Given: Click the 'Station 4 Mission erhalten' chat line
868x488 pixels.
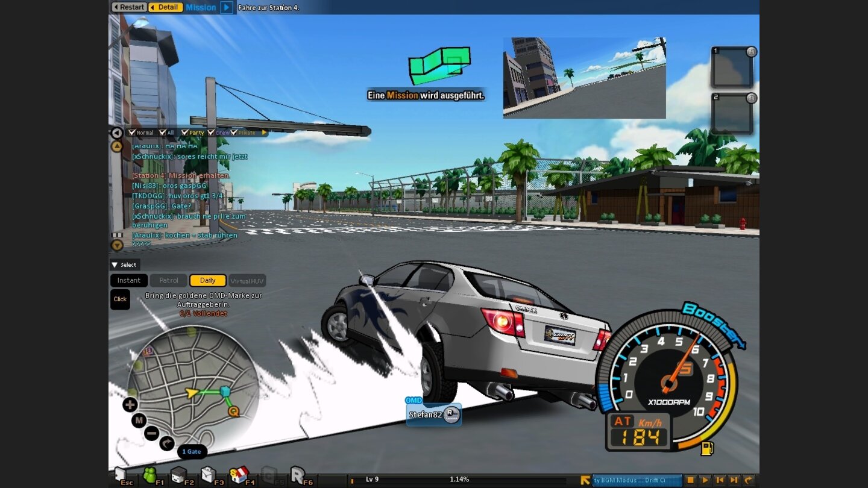Looking at the screenshot, I should tap(181, 175).
